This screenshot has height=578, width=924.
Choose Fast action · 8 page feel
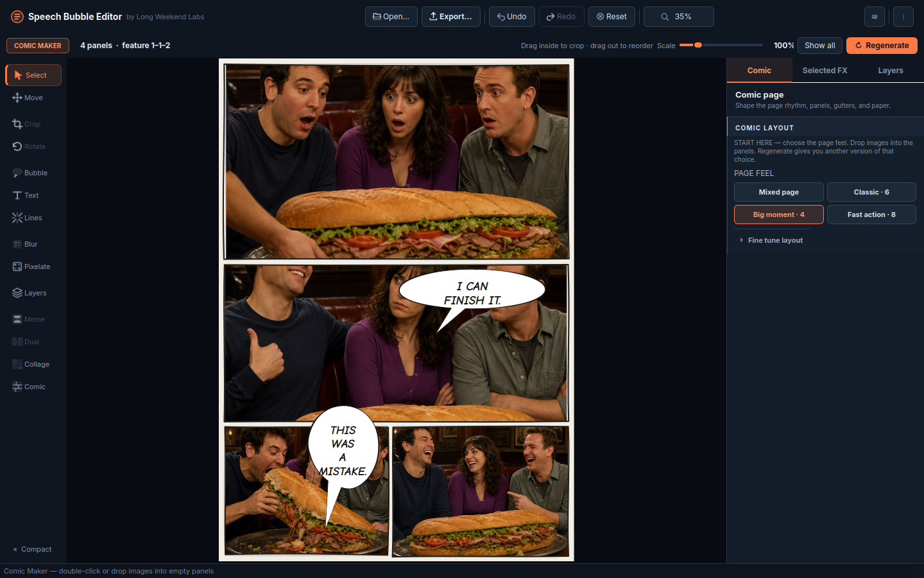871,215
